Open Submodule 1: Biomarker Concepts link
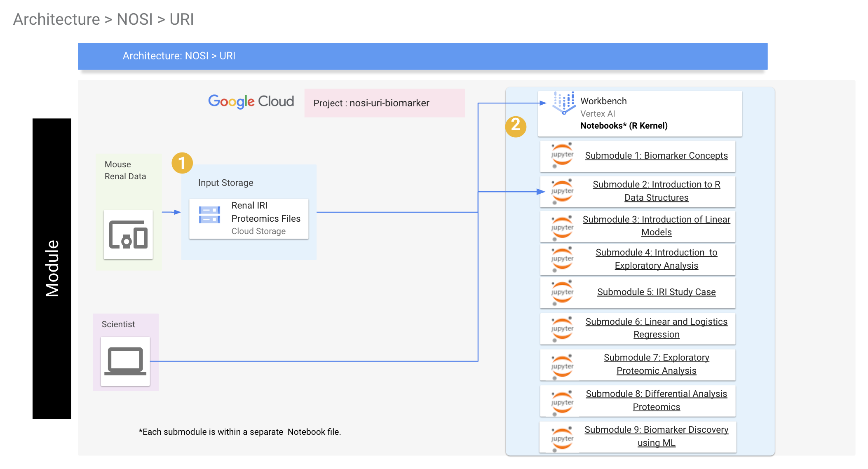The width and height of the screenshot is (868, 469). (x=656, y=156)
